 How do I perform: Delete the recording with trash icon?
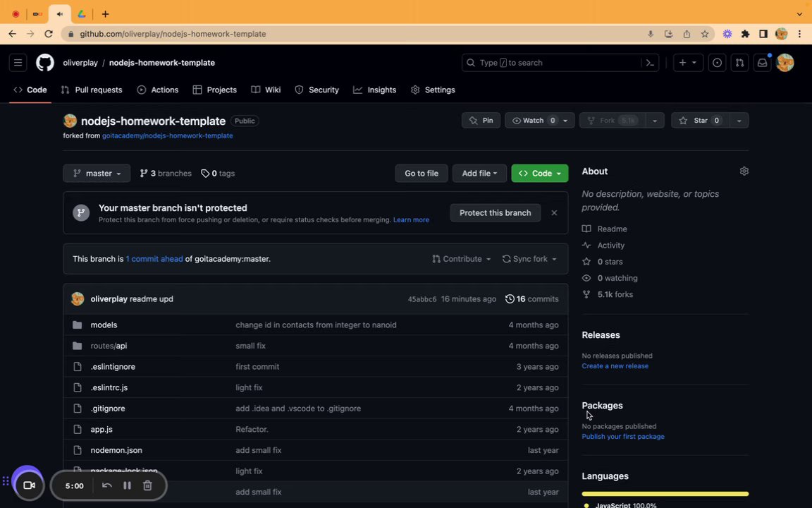(x=147, y=485)
